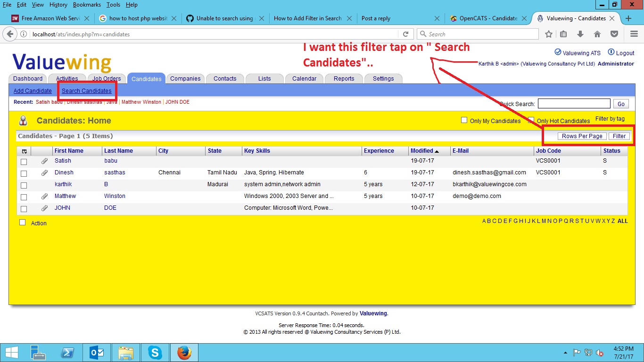Tick the checkbox for karthik B row

24,185
